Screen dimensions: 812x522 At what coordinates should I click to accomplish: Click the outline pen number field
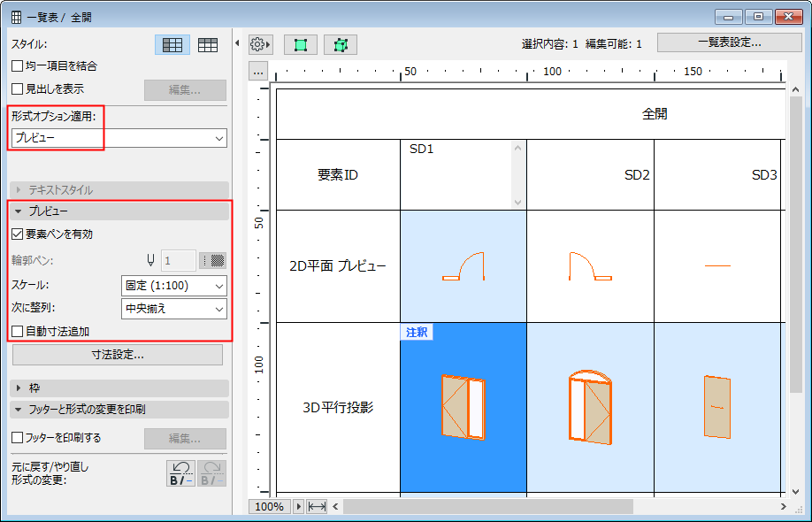click(179, 260)
